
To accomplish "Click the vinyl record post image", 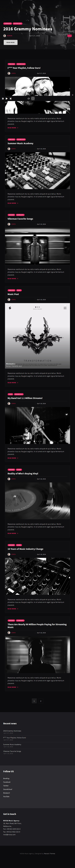I will (x=37, y=501).
